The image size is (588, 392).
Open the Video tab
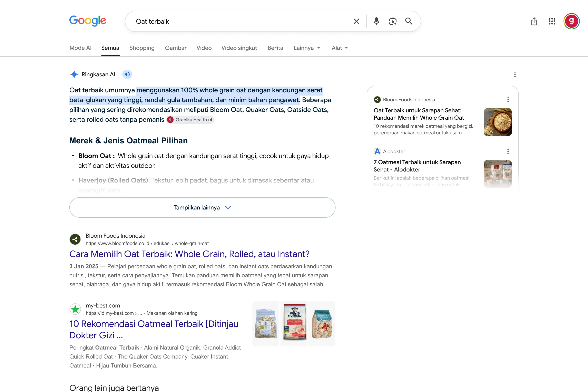[x=204, y=48]
